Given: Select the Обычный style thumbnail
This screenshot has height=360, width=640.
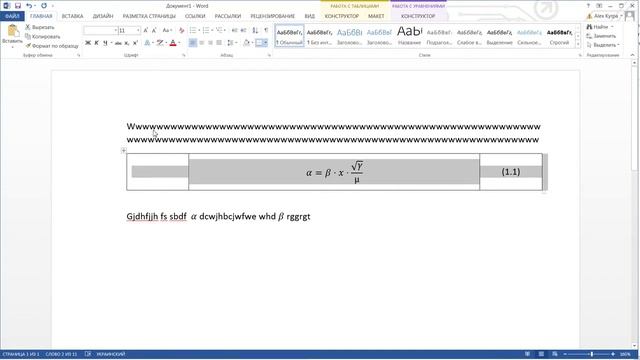Looking at the screenshot, I should pyautogui.click(x=289, y=36).
